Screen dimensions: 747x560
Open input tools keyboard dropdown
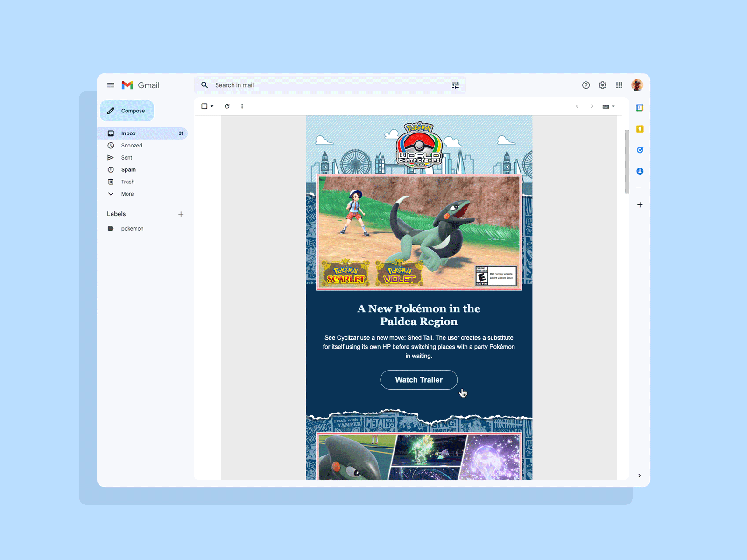coord(608,106)
